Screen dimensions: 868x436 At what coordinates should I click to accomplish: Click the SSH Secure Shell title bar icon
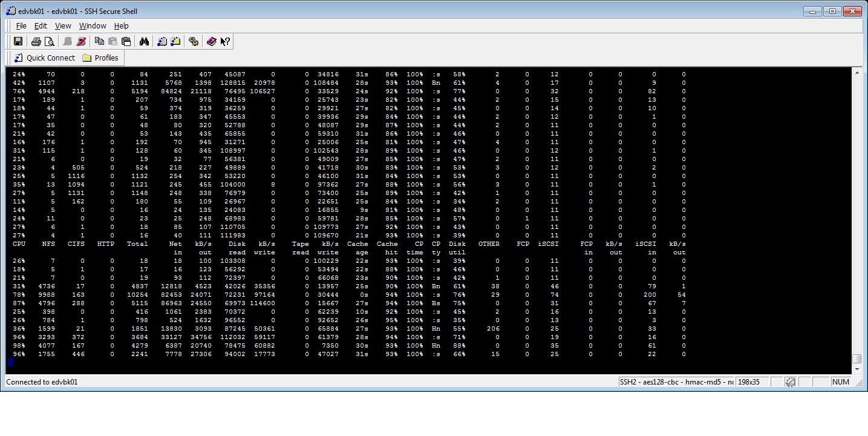click(x=10, y=11)
